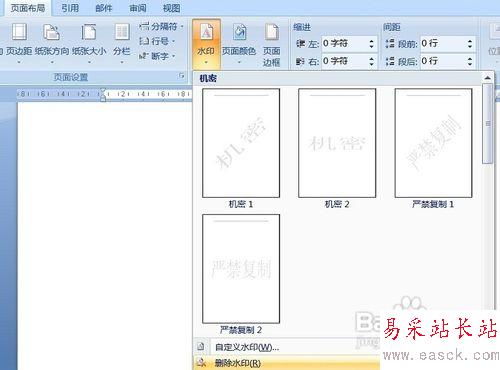The image size is (500, 370).
Task: Switch to the 审阅 tab
Action: coord(137,8)
